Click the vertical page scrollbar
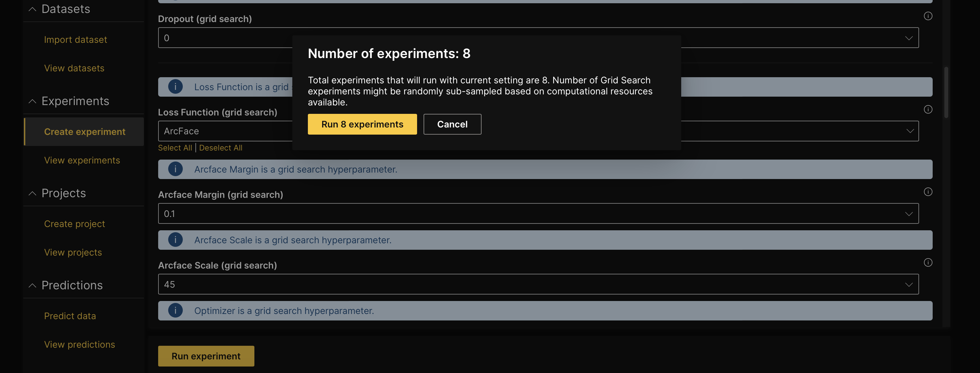The image size is (980, 373). point(946,93)
